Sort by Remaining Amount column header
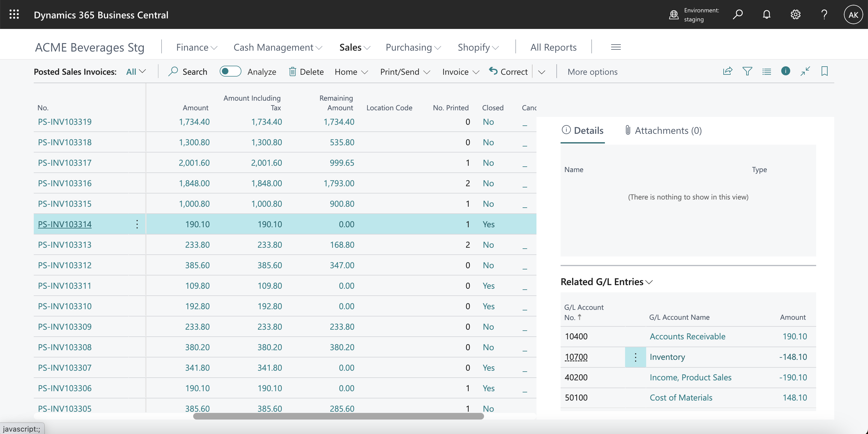This screenshot has width=868, height=434. coord(336,103)
